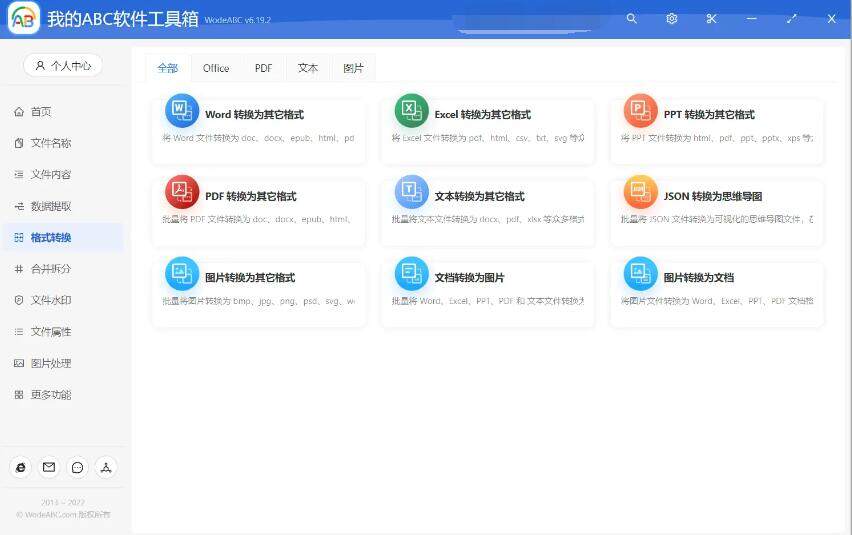
Task: Open '图片转换为其它格式' title
Action: 250,278
